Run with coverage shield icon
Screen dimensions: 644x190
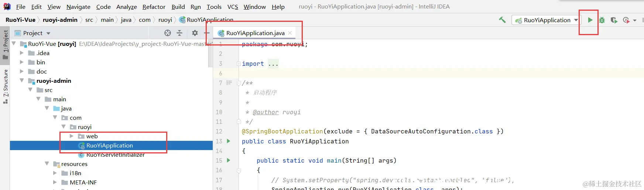(614, 20)
